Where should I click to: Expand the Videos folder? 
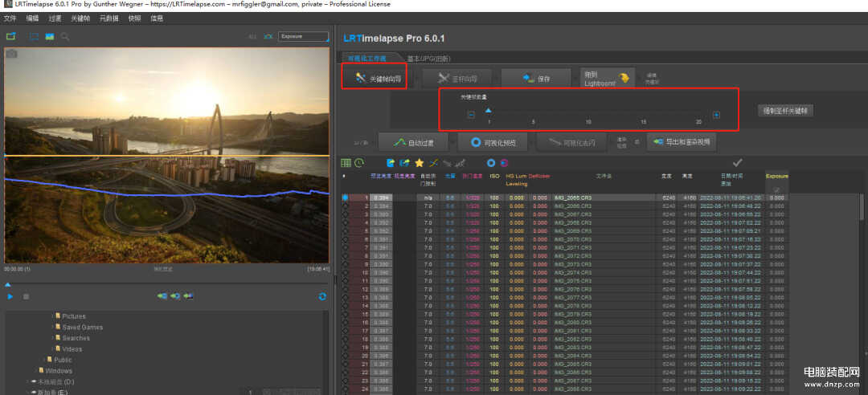(x=52, y=349)
